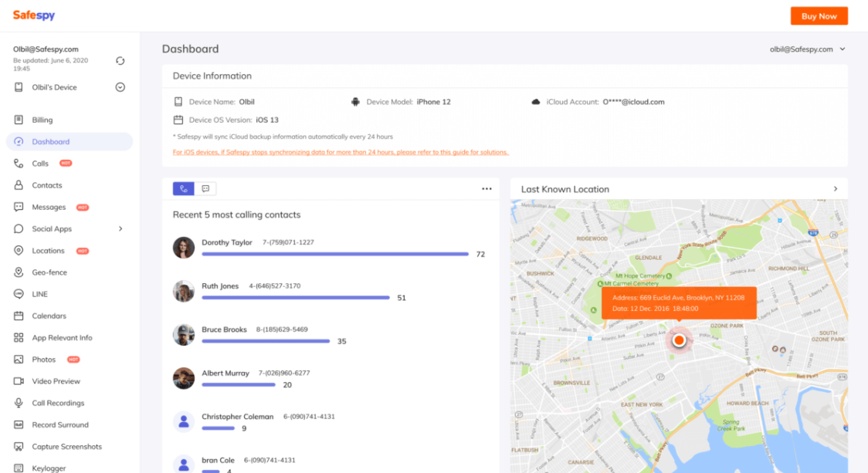
Task: Open the iOS sync troubleshooting guide link
Action: pos(341,152)
